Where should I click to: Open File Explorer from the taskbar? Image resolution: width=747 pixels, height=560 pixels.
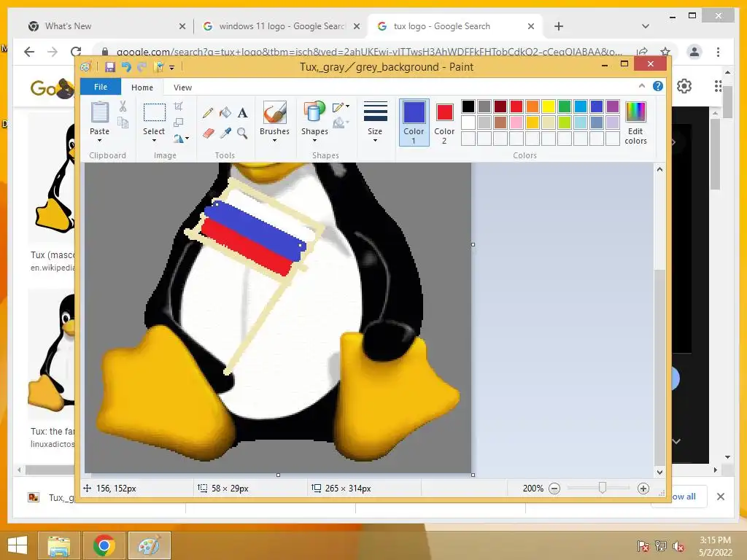pyautogui.click(x=59, y=545)
